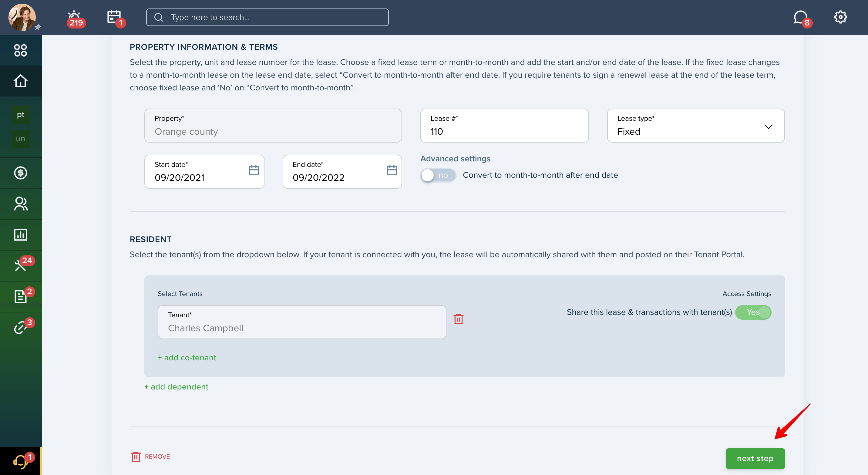
Task: Click the add co-tenant link
Action: point(187,357)
